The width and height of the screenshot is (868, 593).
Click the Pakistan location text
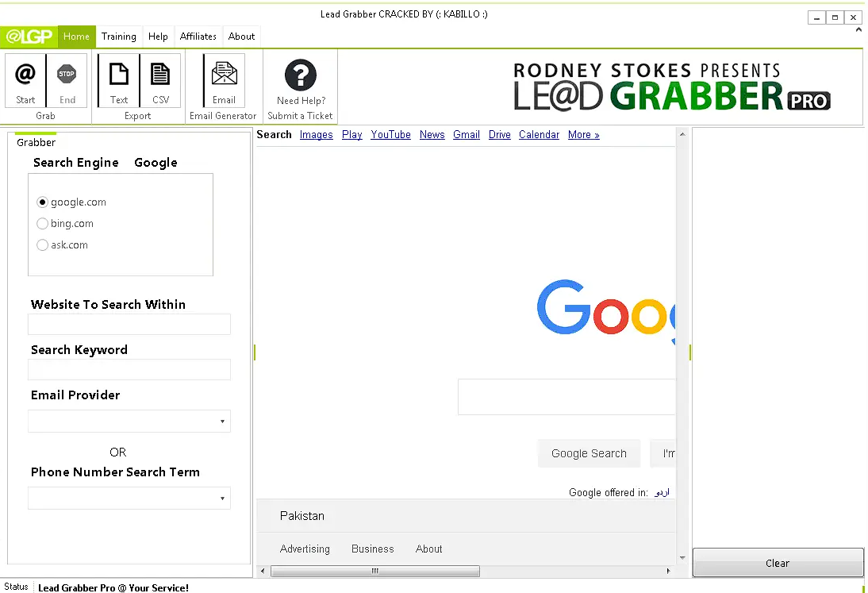pyautogui.click(x=301, y=516)
